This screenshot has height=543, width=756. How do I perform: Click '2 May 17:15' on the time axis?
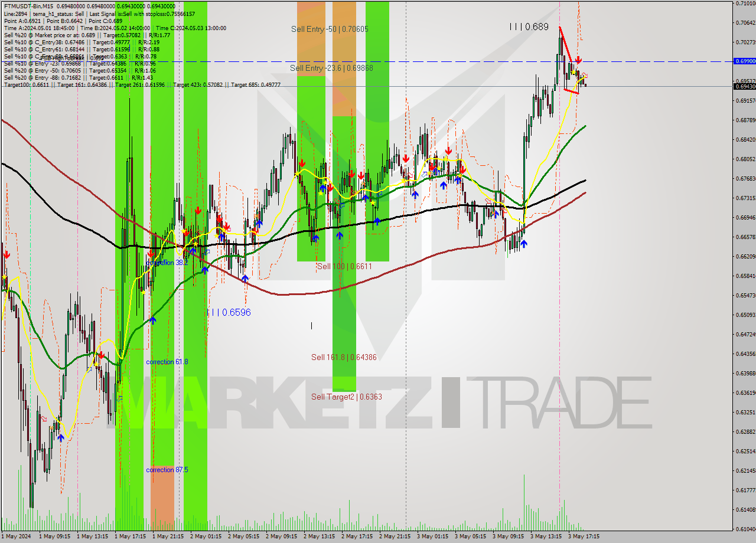tap(357, 537)
